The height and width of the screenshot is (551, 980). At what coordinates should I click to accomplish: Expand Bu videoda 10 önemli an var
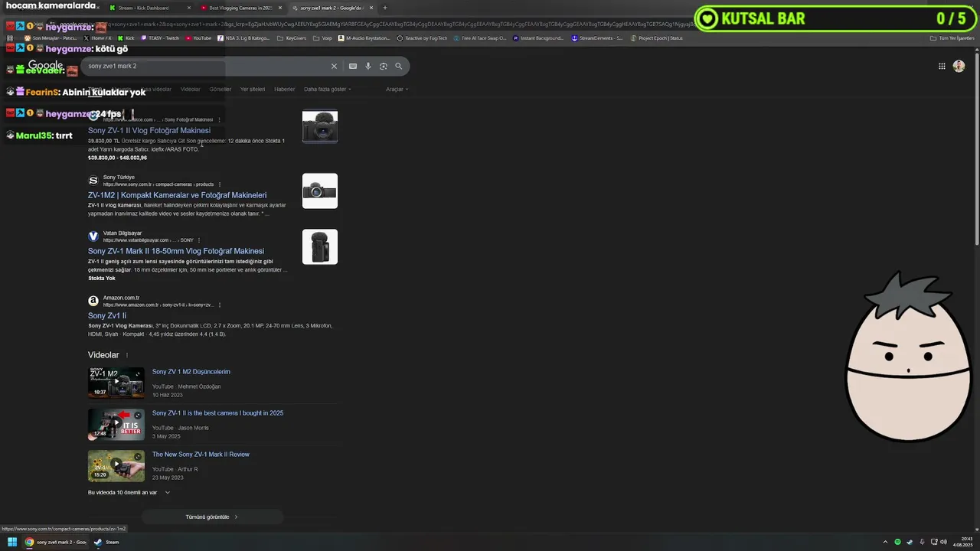[129, 492]
